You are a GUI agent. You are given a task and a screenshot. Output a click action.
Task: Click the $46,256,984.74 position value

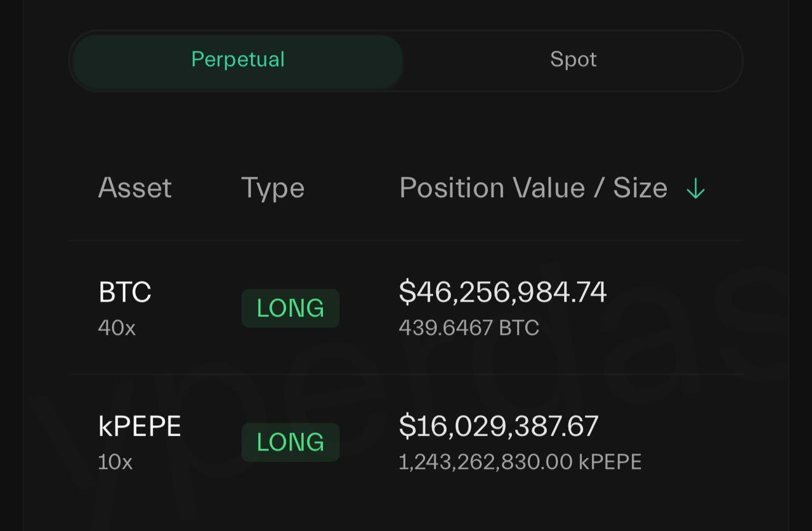502,292
